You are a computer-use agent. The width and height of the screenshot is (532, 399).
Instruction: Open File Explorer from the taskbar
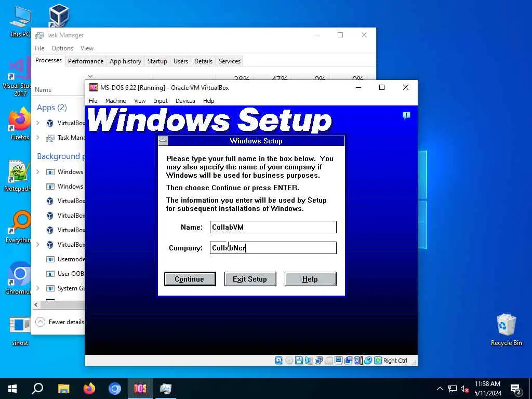coord(63,389)
